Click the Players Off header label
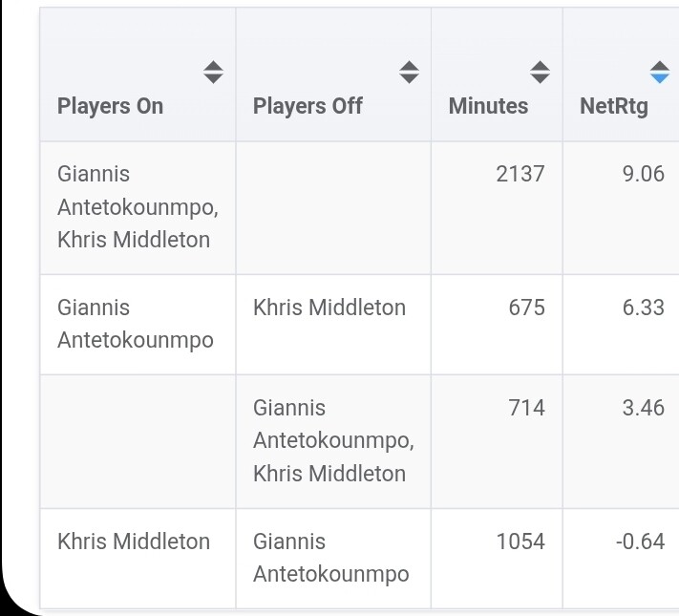This screenshot has height=616, width=679. (308, 106)
